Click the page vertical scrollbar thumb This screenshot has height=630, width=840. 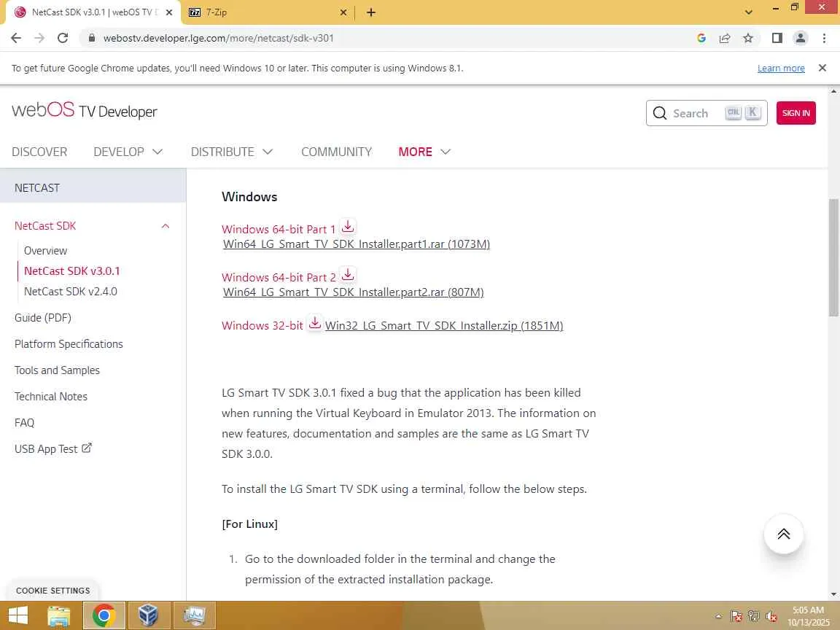click(x=833, y=257)
